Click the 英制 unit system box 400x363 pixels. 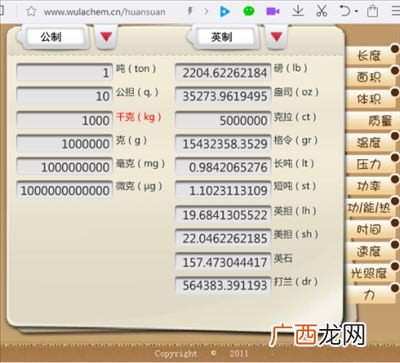click(x=225, y=37)
